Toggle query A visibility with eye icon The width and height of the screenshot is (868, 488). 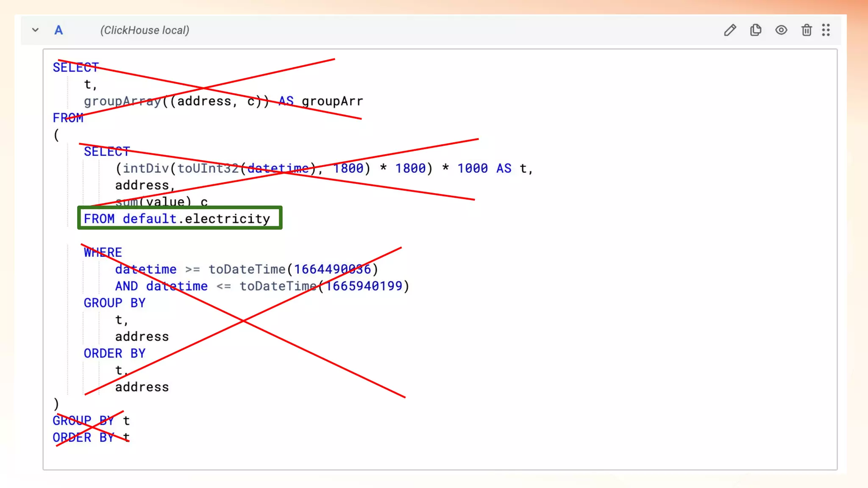(781, 30)
